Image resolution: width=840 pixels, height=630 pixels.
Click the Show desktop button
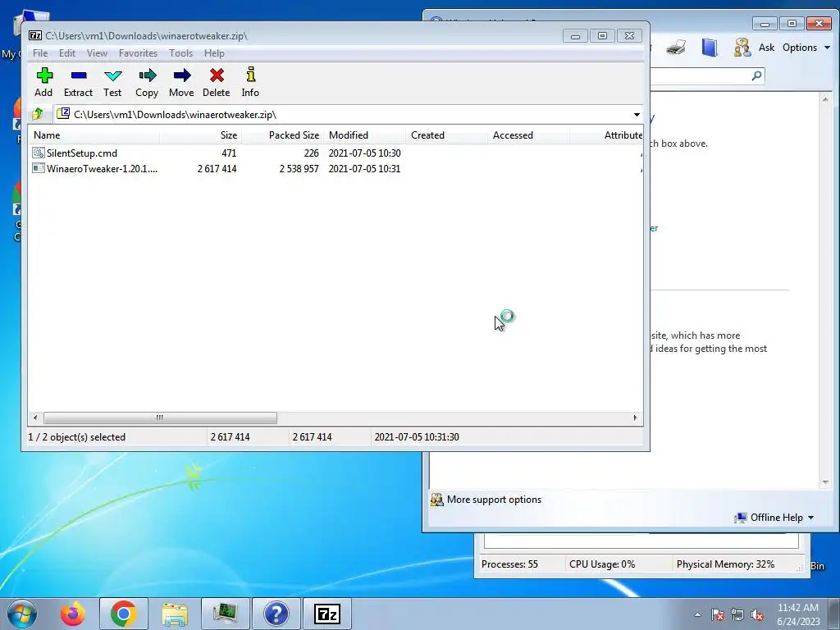pos(834,614)
